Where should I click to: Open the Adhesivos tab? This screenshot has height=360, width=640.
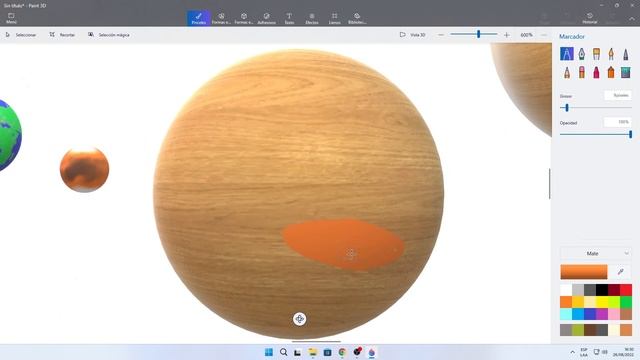click(267, 18)
